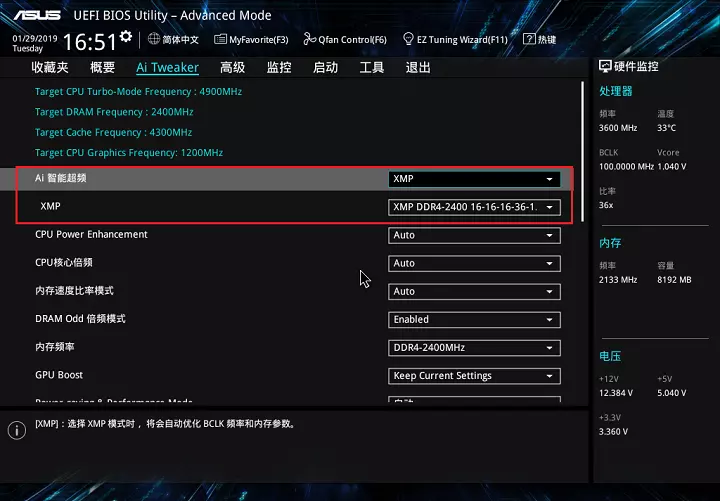Switch to the 收藏夹 tab
The image size is (720, 501).
pos(50,68)
